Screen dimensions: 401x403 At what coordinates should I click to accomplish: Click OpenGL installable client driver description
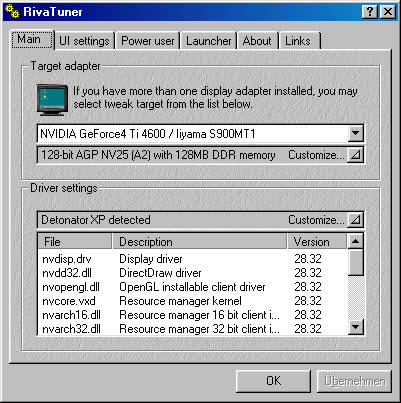click(192, 287)
